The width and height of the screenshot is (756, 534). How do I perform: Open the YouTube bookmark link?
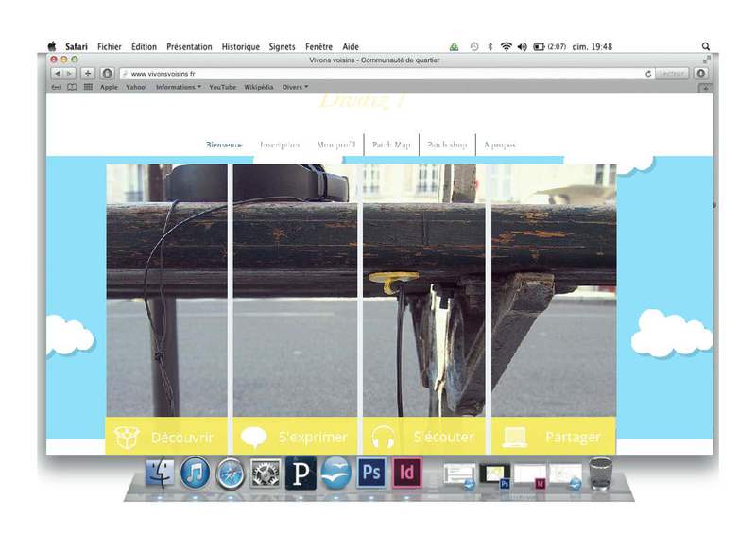tap(222, 87)
